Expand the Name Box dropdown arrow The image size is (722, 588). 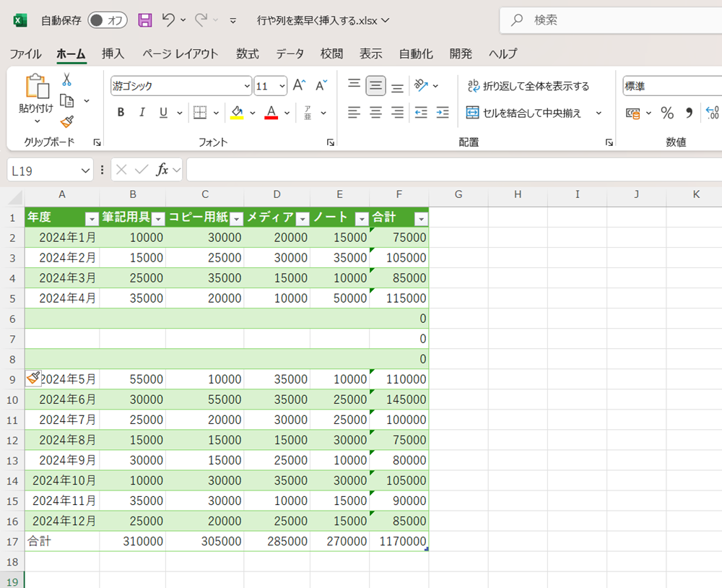pyautogui.click(x=85, y=171)
